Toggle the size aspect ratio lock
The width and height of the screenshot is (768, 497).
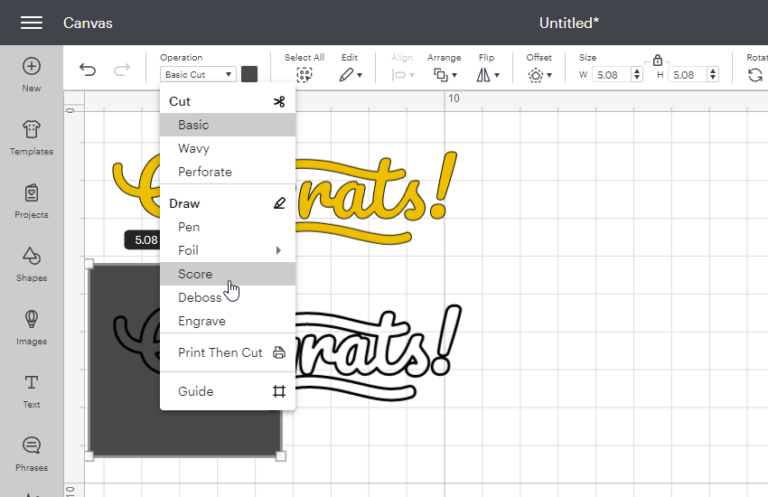point(657,60)
